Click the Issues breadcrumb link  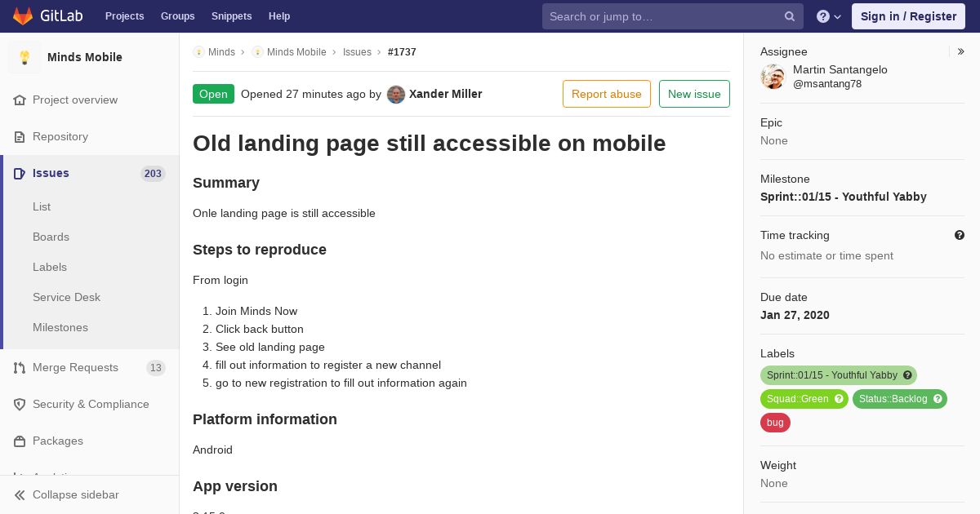357,52
